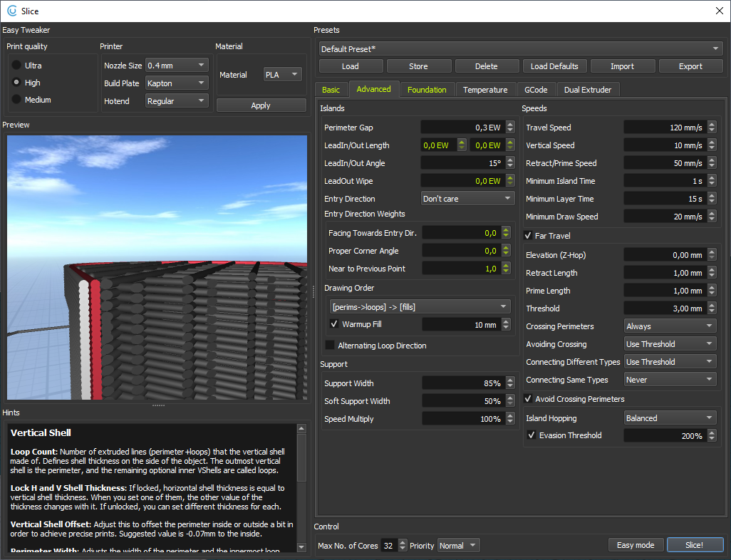This screenshot has width=731, height=560.
Task: Adjust the Elevation (Z-Hop) spinner
Action: point(712,255)
